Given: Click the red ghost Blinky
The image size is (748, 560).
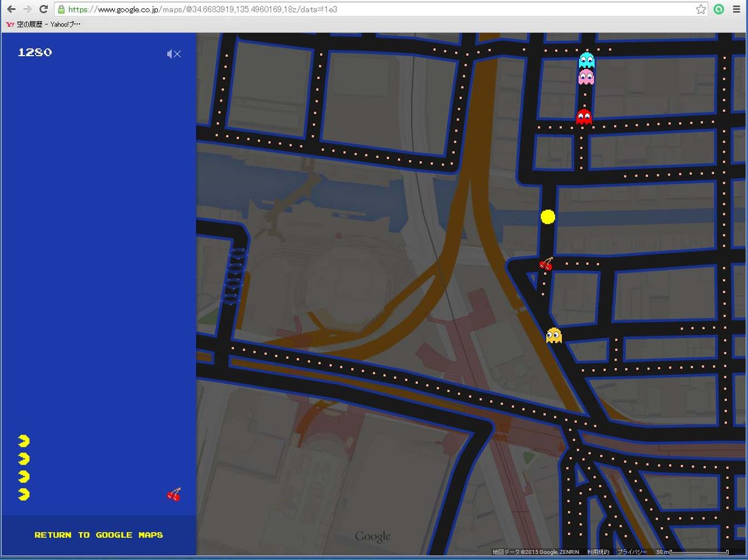Looking at the screenshot, I should click(x=584, y=116).
